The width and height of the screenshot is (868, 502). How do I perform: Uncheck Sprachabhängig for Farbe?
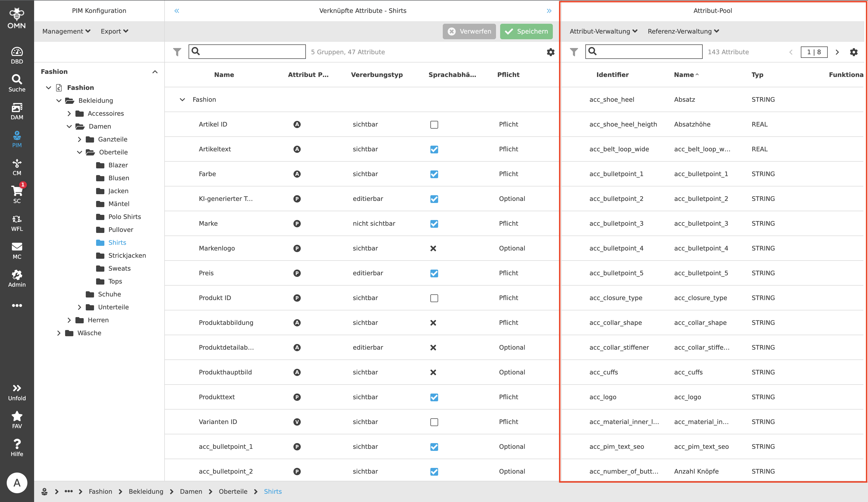(x=434, y=174)
